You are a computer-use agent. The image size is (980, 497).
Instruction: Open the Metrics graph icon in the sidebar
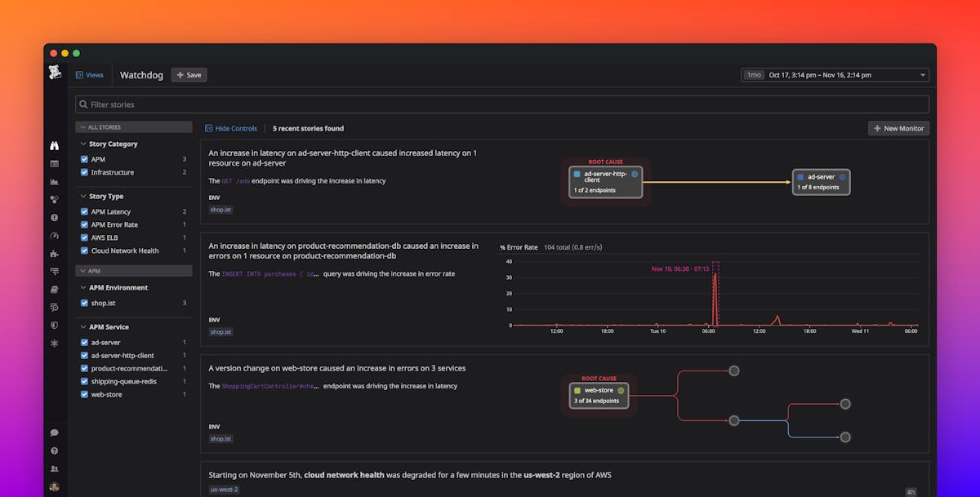tap(54, 181)
